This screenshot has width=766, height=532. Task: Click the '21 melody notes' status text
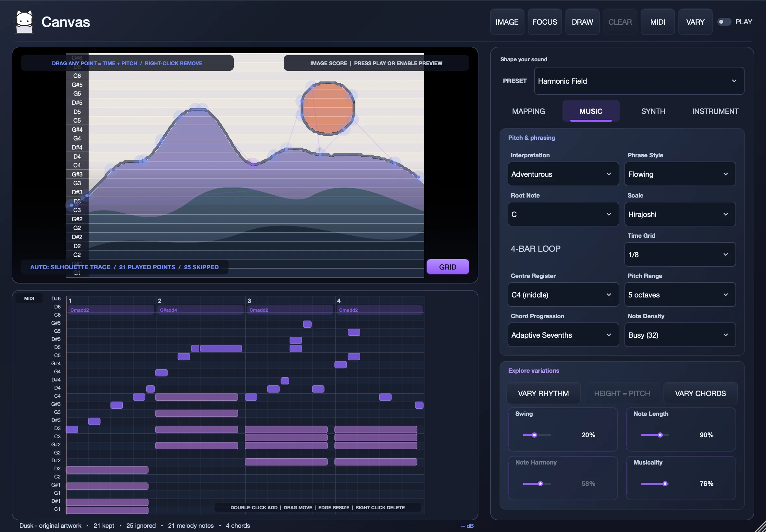[x=191, y=525]
